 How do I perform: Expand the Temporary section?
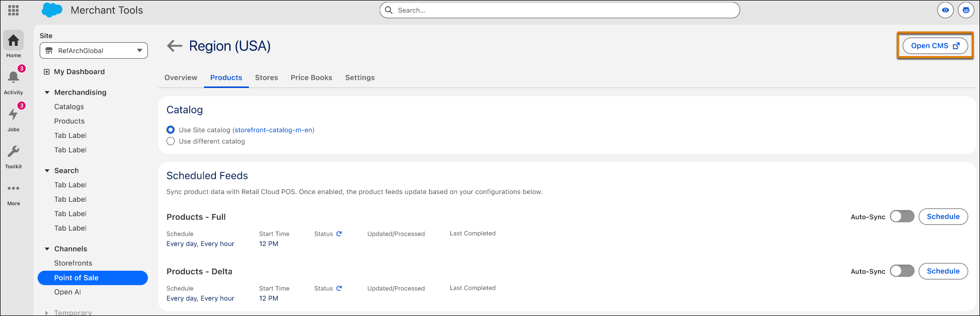(47, 312)
